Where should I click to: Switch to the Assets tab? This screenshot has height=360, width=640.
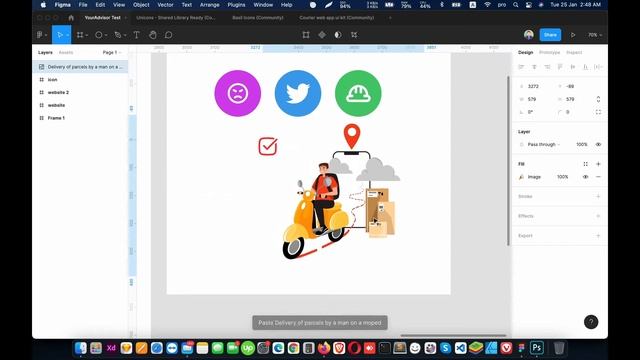(66, 53)
